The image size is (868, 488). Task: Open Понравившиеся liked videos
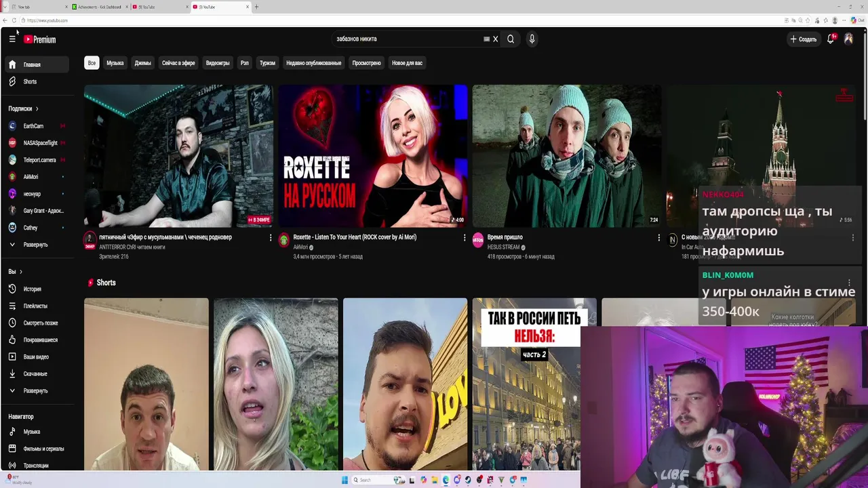click(x=37, y=340)
